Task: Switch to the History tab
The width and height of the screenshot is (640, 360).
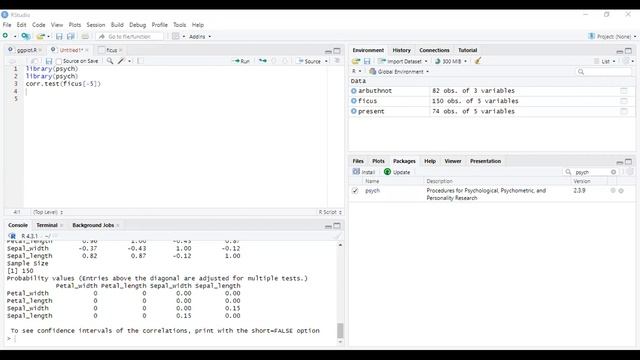Action: click(401, 50)
